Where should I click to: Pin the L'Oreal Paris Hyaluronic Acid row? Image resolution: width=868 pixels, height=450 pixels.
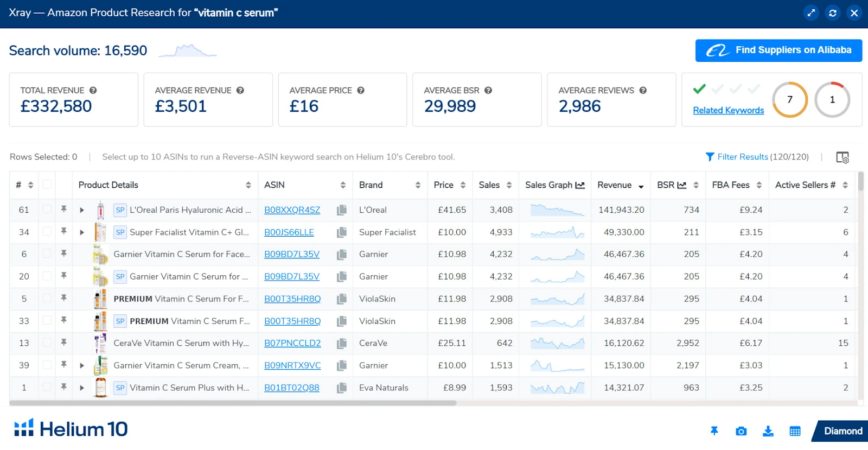pos(63,210)
